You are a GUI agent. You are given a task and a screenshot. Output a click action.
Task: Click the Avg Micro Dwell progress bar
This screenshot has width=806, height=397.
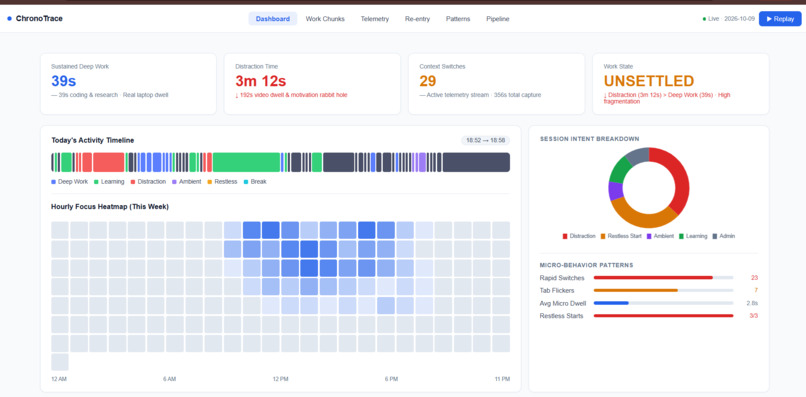pyautogui.click(x=663, y=303)
